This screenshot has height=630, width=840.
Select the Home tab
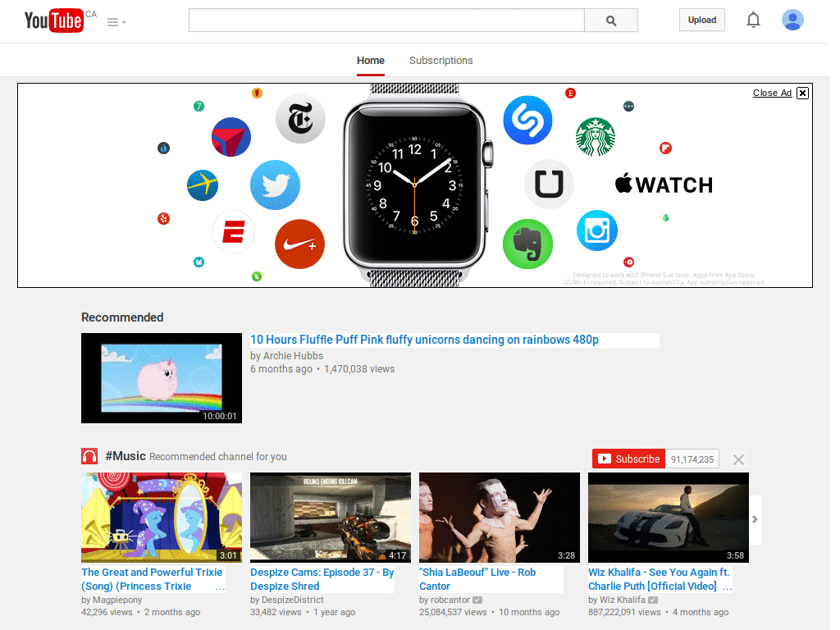click(371, 61)
